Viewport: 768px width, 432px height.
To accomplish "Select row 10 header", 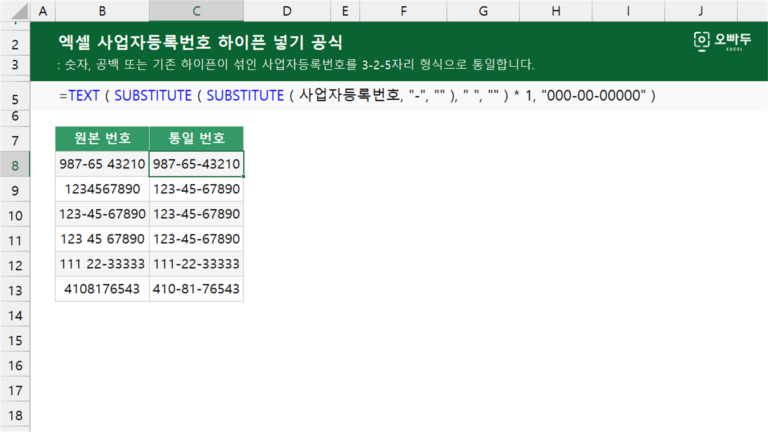I will [15, 216].
